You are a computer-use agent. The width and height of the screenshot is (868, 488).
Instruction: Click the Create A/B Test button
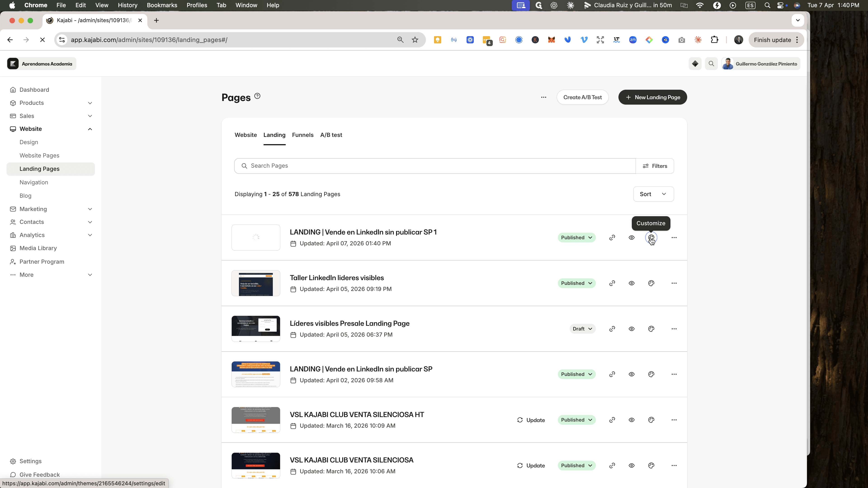coord(582,97)
